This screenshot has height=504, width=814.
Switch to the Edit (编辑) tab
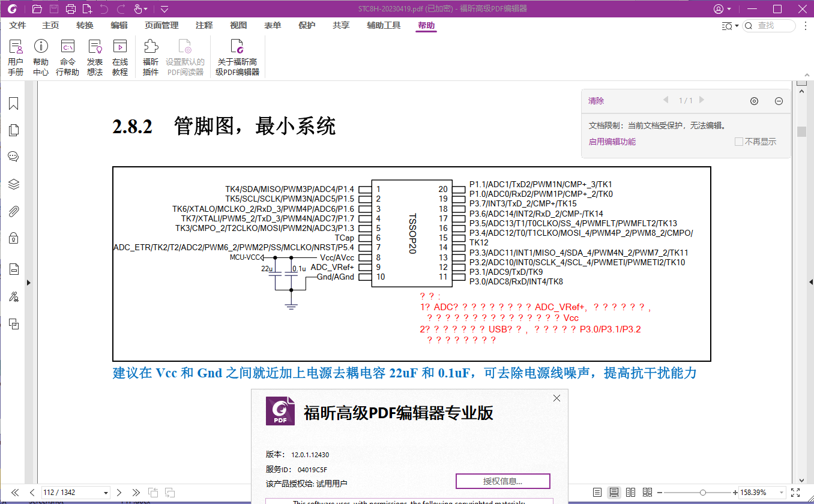119,26
